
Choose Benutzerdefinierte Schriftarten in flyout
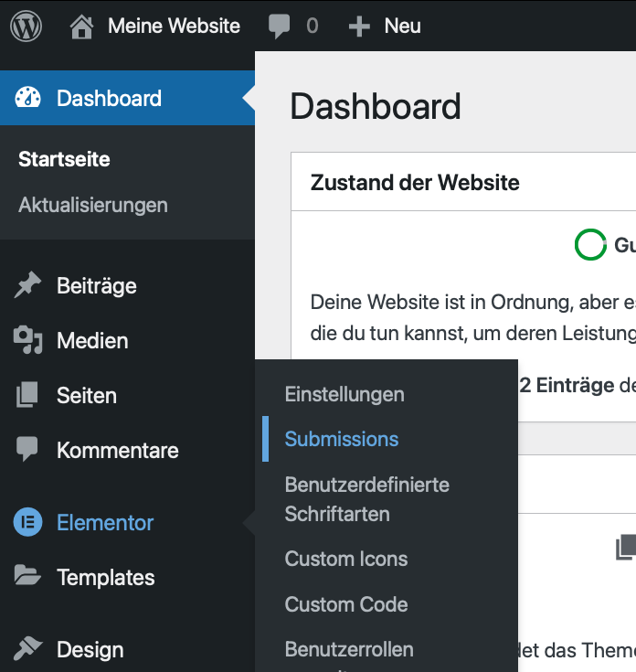coord(367,500)
